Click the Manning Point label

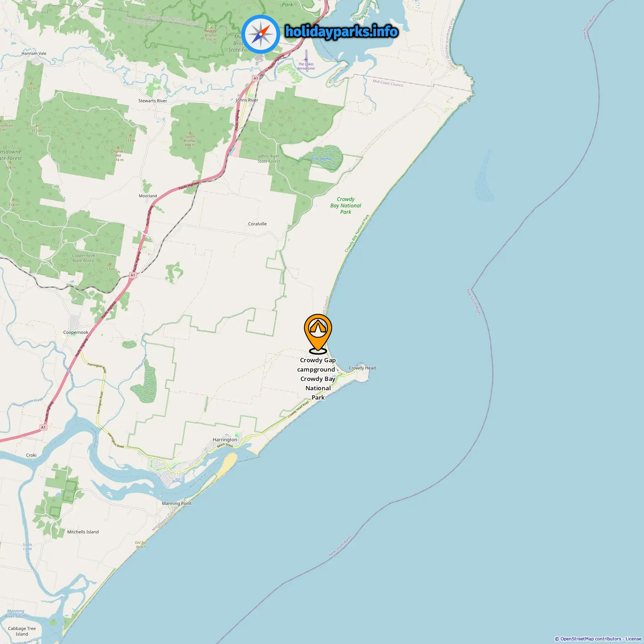coord(177,503)
